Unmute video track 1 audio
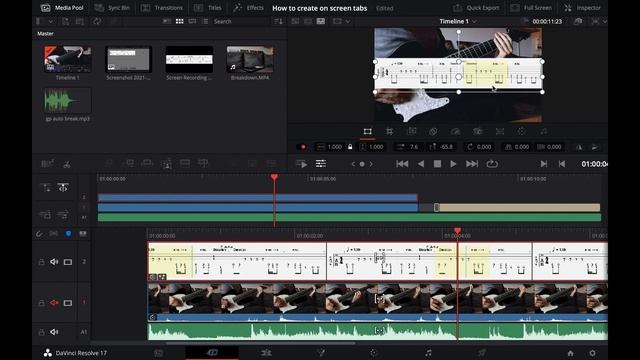Screen dimensions: 640x360 coord(54,303)
